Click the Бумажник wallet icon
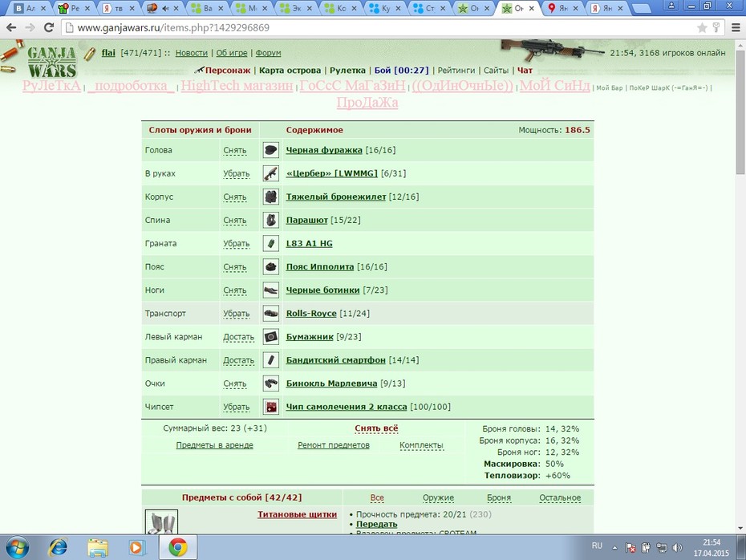Screen dimensions: 746x560 tap(270, 337)
